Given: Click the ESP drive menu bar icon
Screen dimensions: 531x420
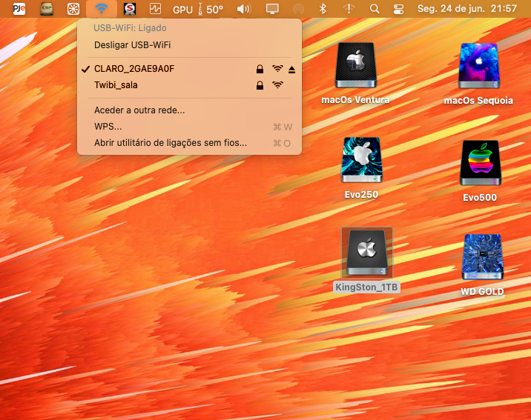Looking at the screenshot, I should pos(47,9).
